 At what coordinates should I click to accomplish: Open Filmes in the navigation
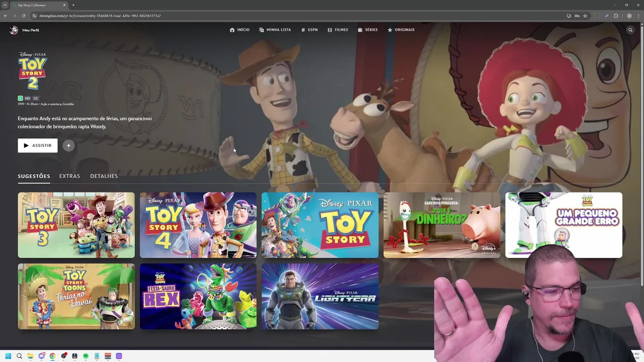tap(338, 30)
